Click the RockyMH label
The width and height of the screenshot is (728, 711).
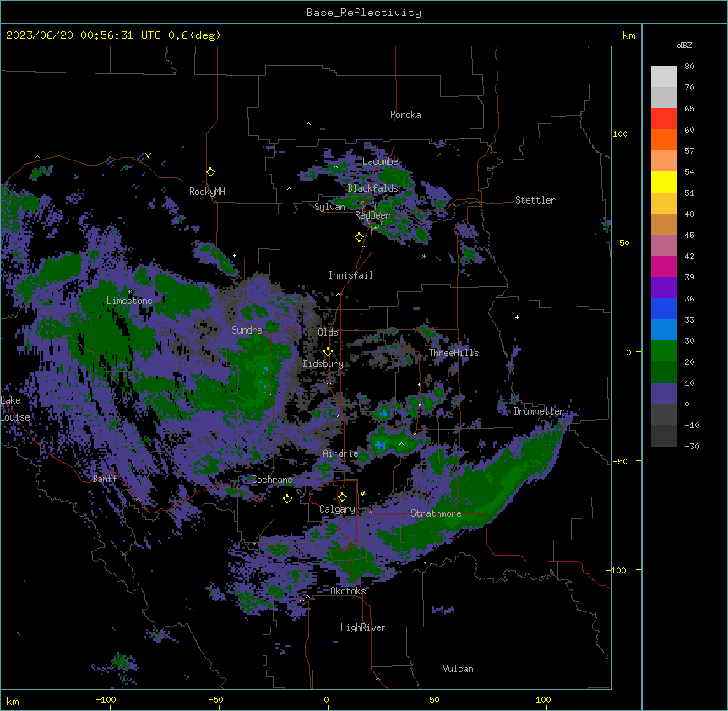[207, 192]
